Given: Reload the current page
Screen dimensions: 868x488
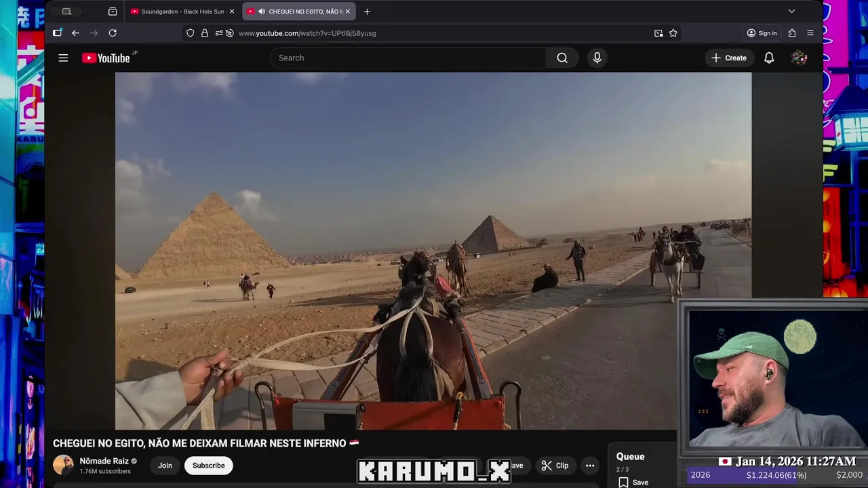Looking at the screenshot, I should pos(113,33).
